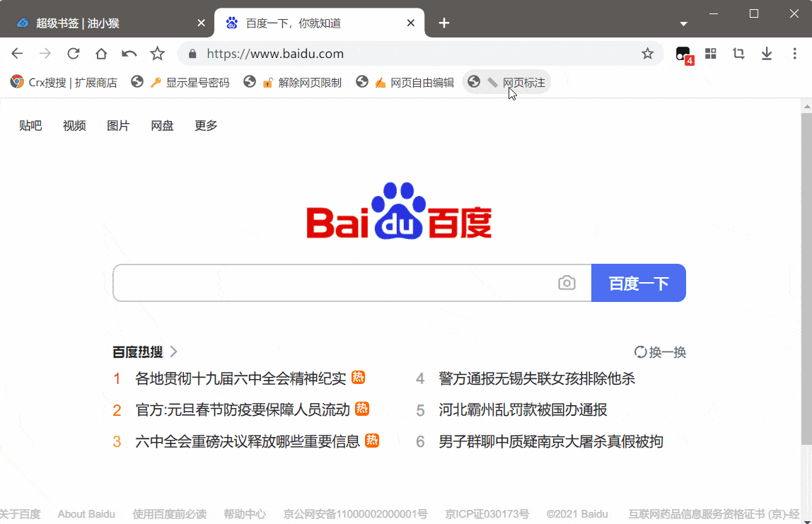This screenshot has width=812, height=524.
Task: Minimize the browser window
Action: [714, 14]
